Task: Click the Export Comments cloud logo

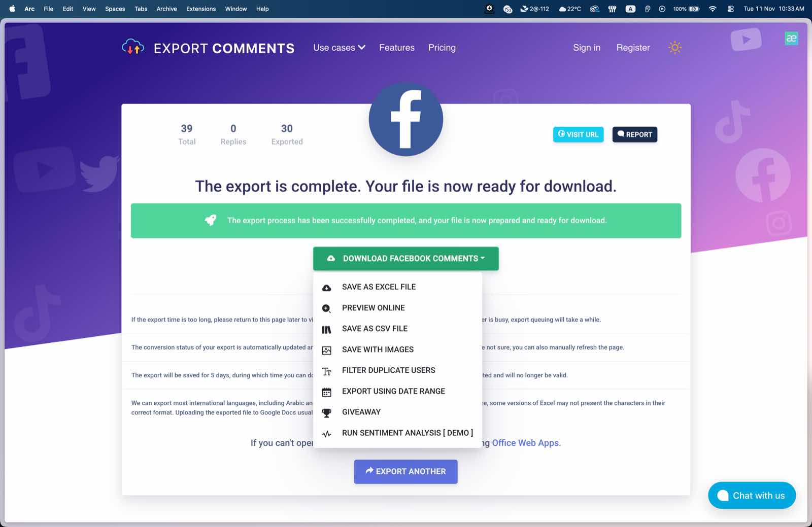Action: coord(133,47)
